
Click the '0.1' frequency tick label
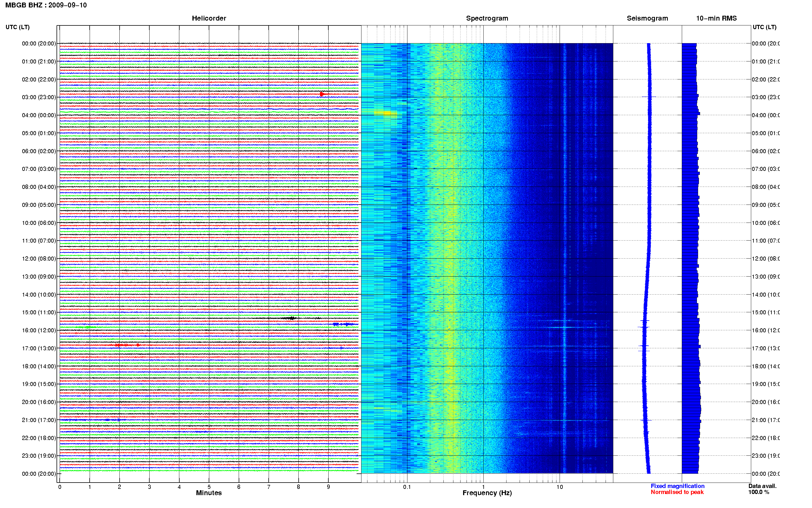(407, 487)
